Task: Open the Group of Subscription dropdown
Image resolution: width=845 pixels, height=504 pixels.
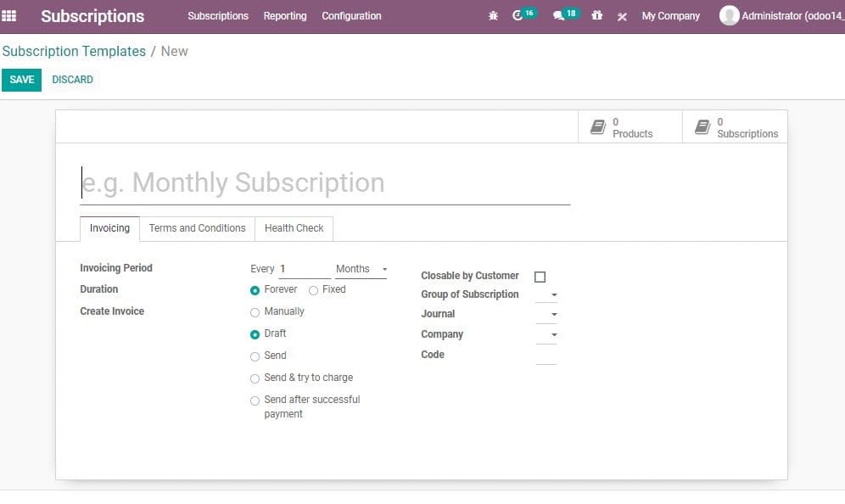Action: coord(546,295)
